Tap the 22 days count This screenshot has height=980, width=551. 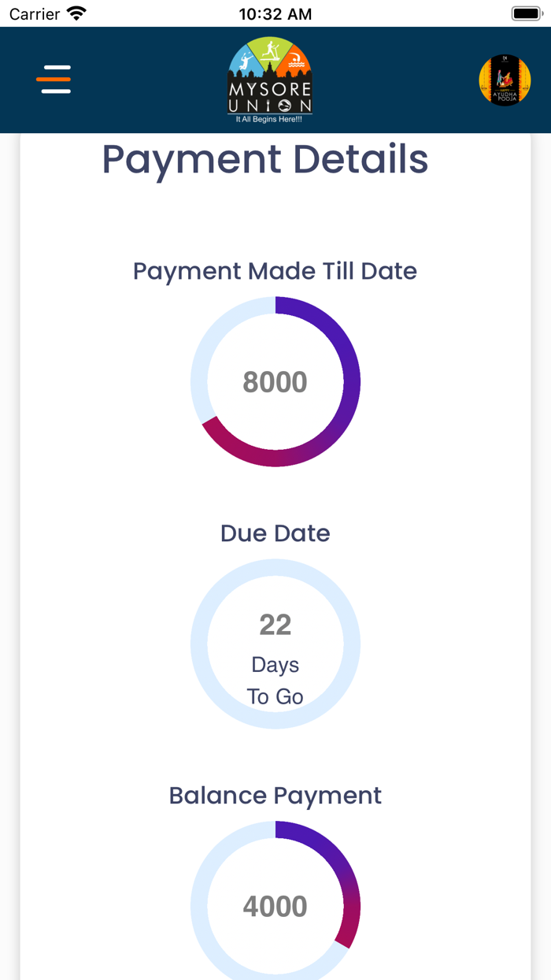[275, 625]
